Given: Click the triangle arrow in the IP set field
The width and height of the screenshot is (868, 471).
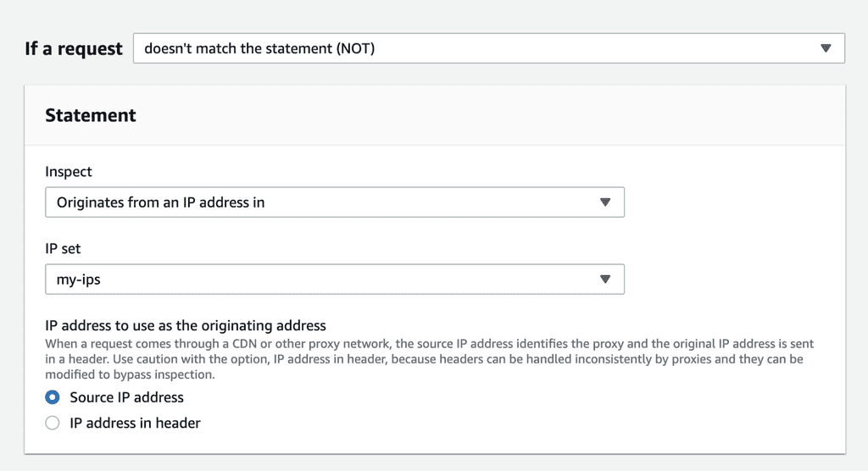Looking at the screenshot, I should 605,279.
